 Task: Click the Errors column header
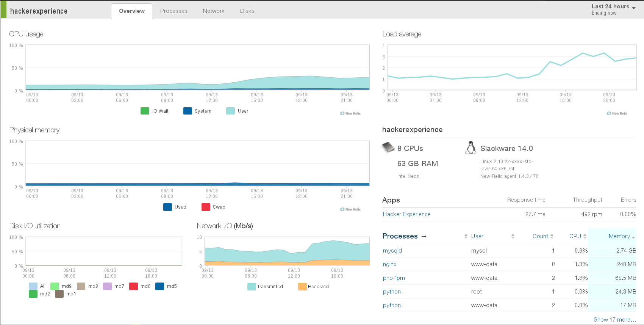pyautogui.click(x=628, y=200)
